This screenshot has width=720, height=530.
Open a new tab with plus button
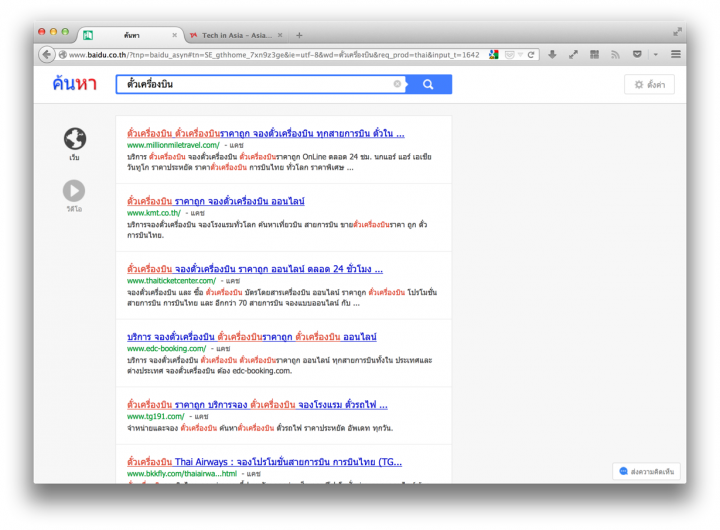point(299,35)
